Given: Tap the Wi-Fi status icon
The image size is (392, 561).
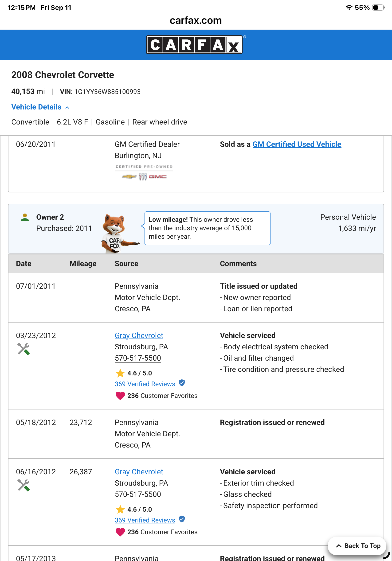Looking at the screenshot, I should click(x=349, y=8).
